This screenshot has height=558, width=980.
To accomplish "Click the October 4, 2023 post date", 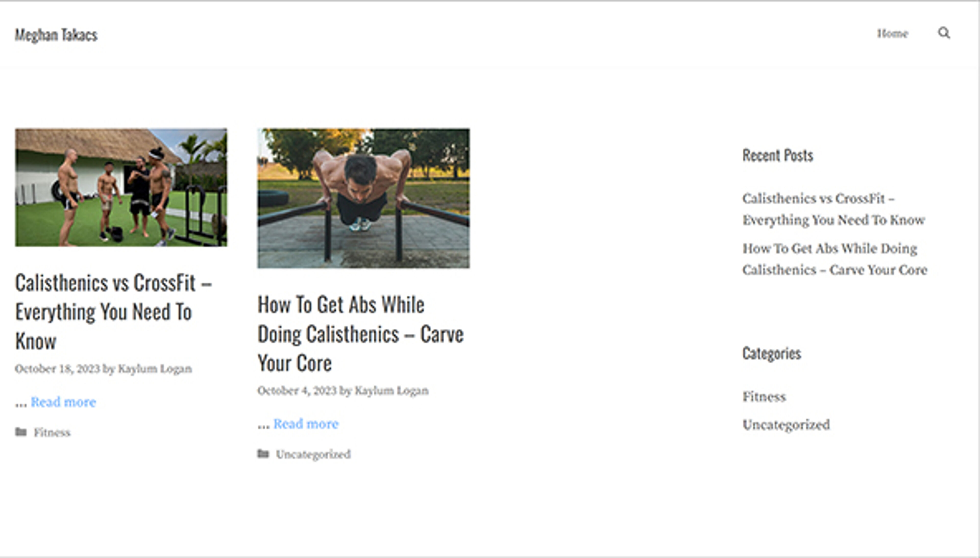I will pyautogui.click(x=297, y=391).
